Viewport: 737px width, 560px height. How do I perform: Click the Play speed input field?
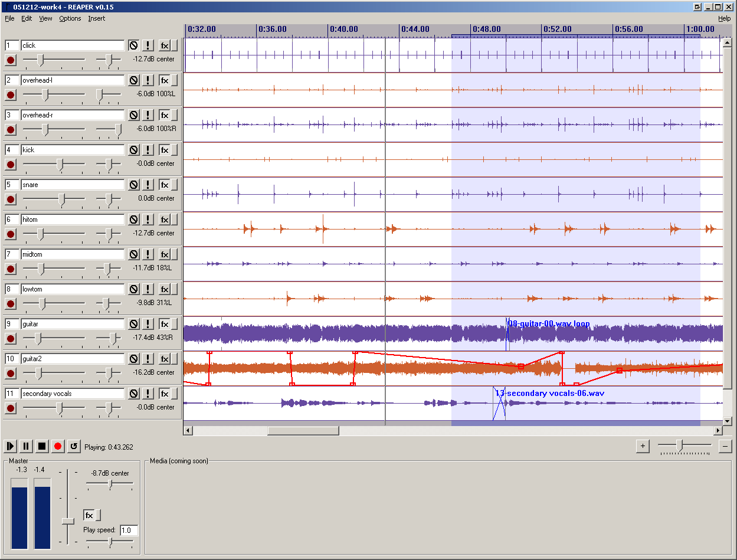click(129, 530)
